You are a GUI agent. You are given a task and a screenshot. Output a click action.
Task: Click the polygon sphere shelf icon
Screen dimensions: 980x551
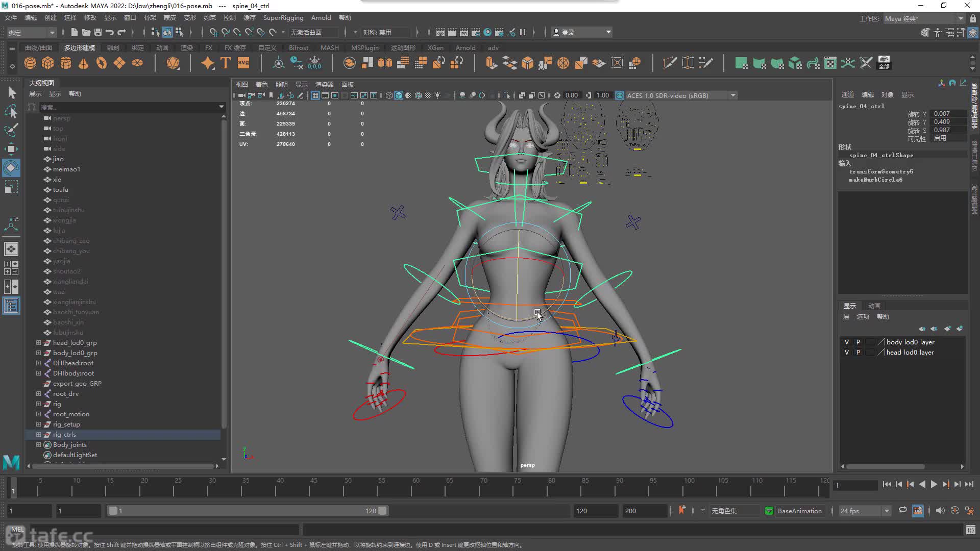click(30, 63)
